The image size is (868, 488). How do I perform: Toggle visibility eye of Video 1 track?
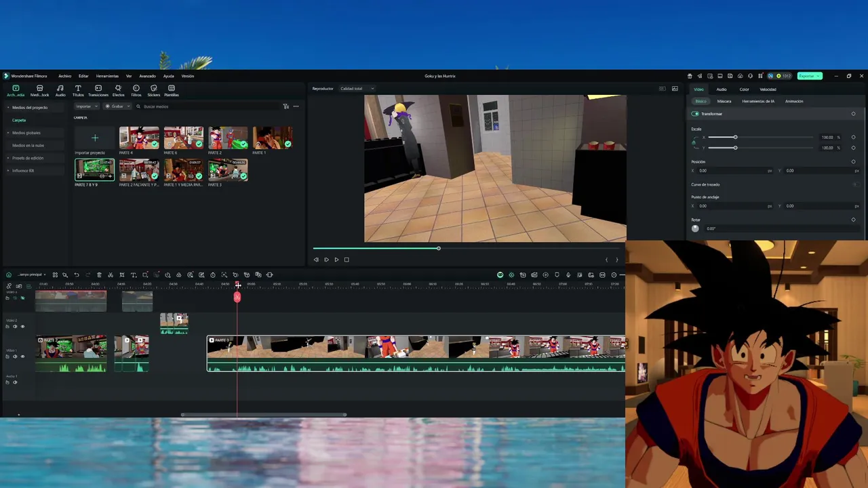[x=22, y=357]
